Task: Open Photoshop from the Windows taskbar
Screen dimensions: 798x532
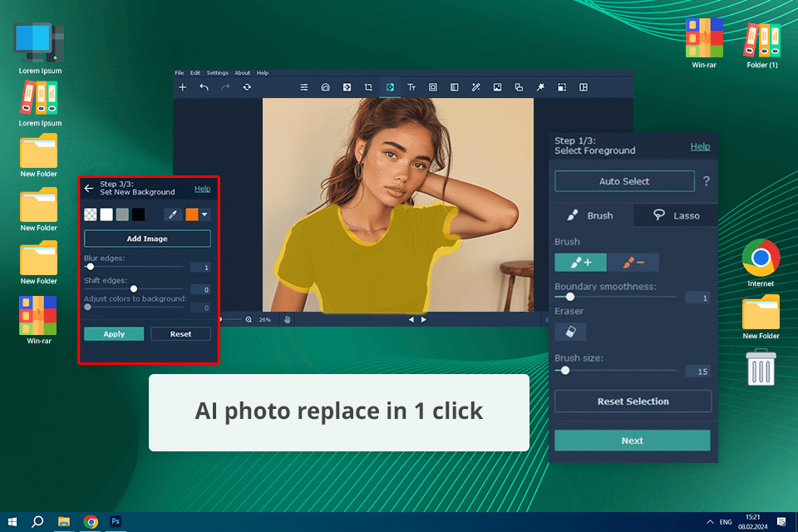Action: coord(116,521)
